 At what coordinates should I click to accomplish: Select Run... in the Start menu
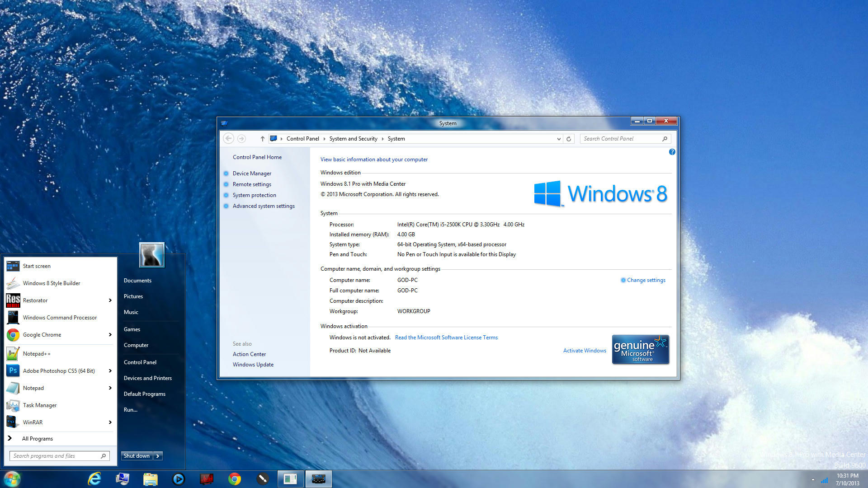tap(131, 409)
